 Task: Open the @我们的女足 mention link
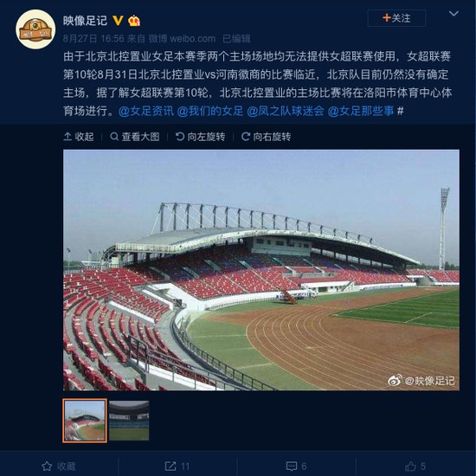210,111
